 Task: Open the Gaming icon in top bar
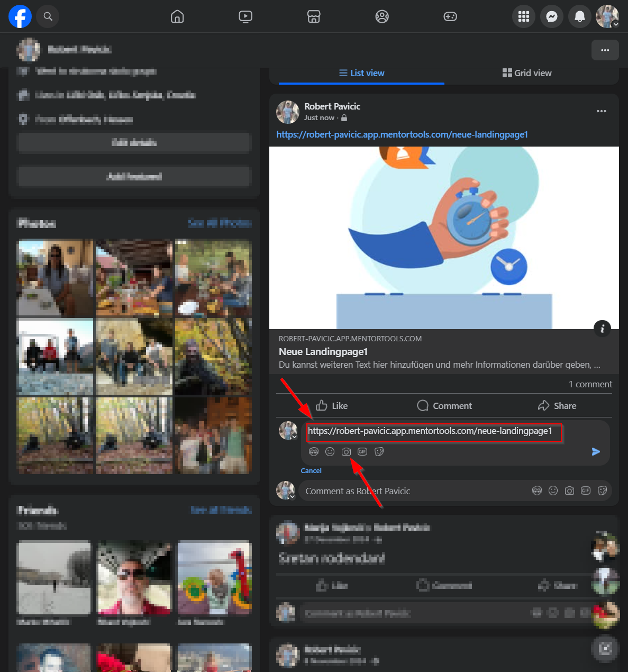coord(450,17)
